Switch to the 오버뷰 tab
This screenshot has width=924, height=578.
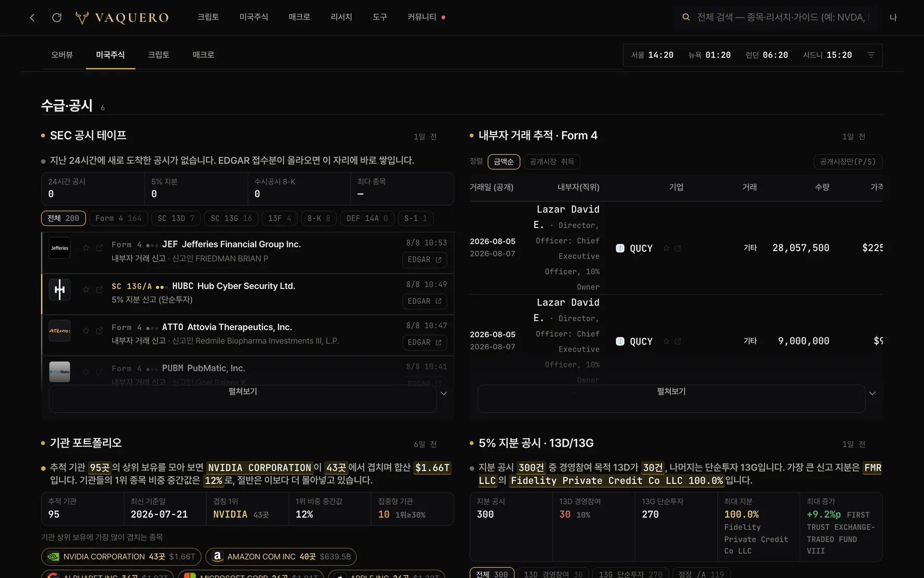pos(62,55)
